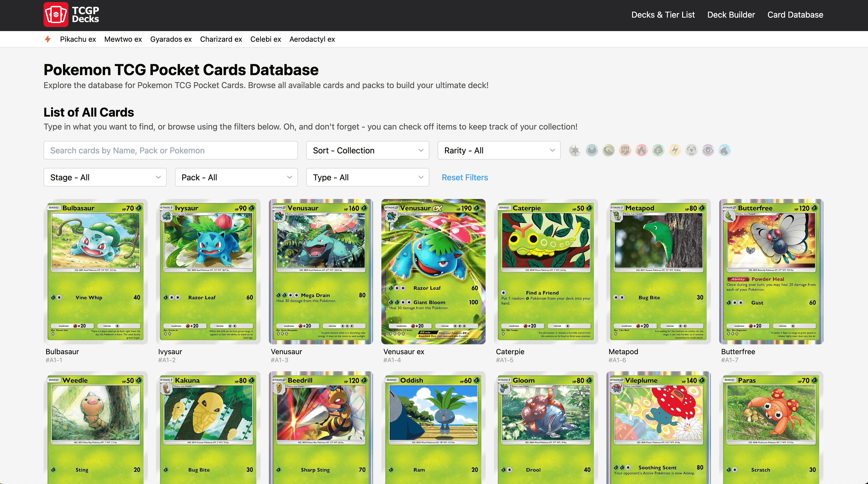Open the Pack - All dropdown
This screenshot has height=484, width=868.
pos(236,177)
